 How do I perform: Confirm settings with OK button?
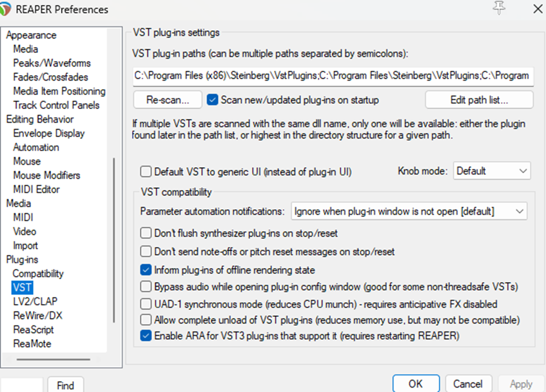[416, 384]
